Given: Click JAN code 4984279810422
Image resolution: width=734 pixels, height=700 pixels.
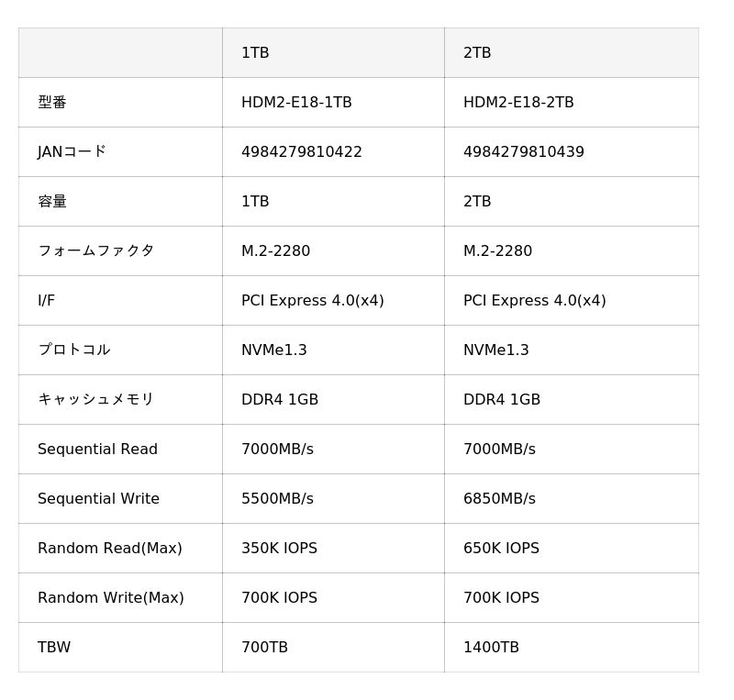Looking at the screenshot, I should coord(302,152).
